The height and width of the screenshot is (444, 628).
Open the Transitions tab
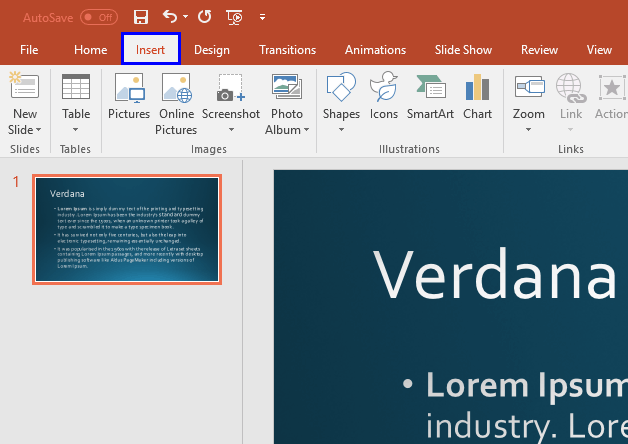point(287,50)
